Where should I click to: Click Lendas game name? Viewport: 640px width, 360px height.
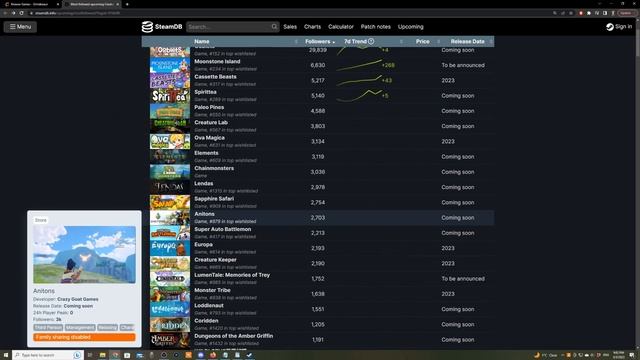coord(204,184)
